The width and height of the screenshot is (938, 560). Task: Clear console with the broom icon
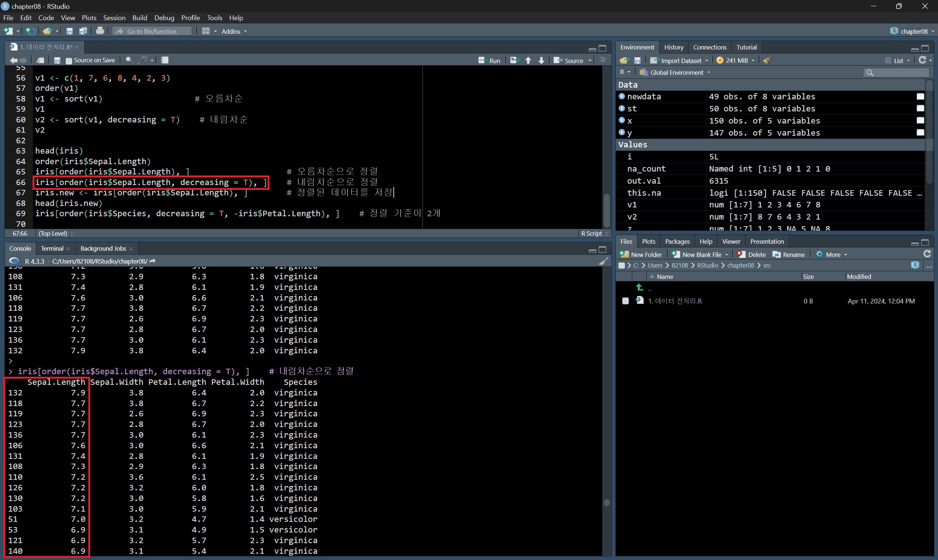[x=603, y=261]
